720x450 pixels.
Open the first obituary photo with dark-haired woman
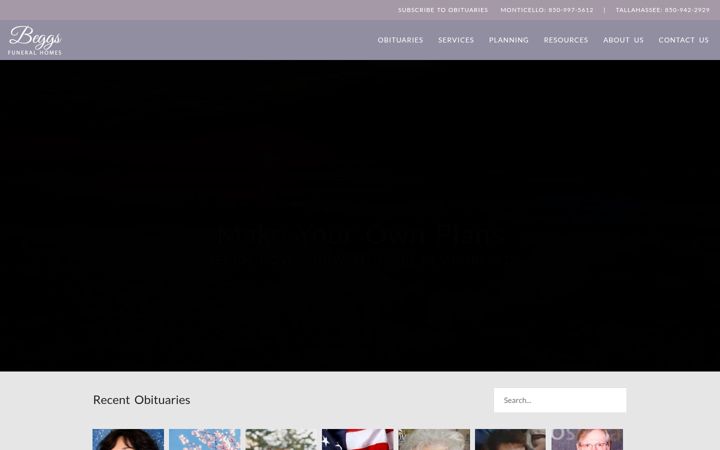(x=128, y=439)
